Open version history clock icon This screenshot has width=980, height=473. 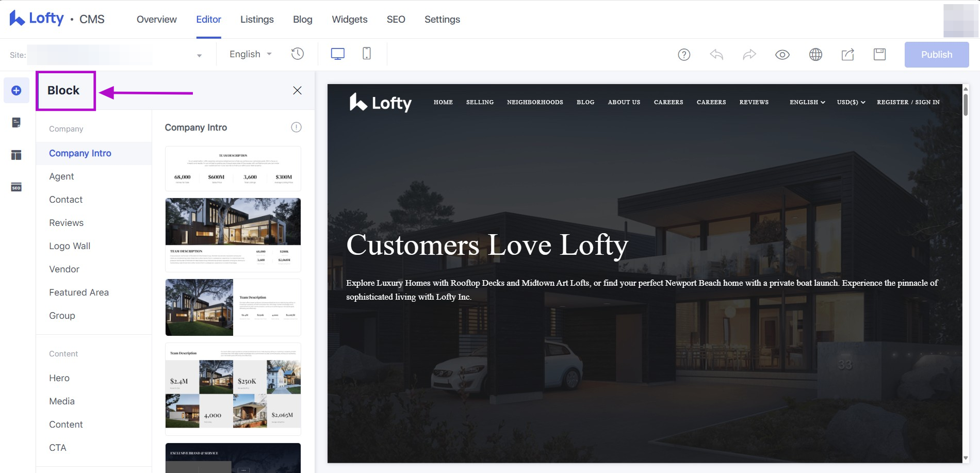(298, 54)
